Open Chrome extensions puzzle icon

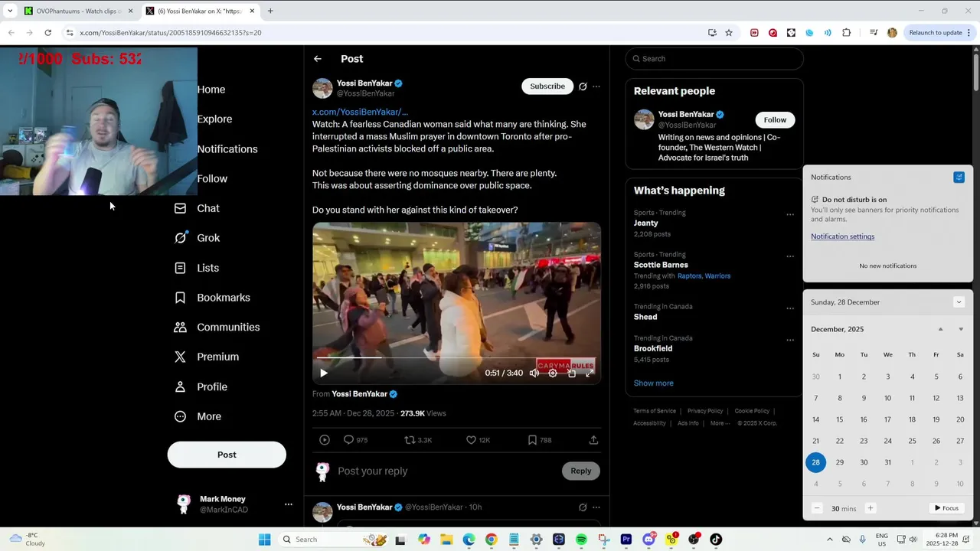846,33
